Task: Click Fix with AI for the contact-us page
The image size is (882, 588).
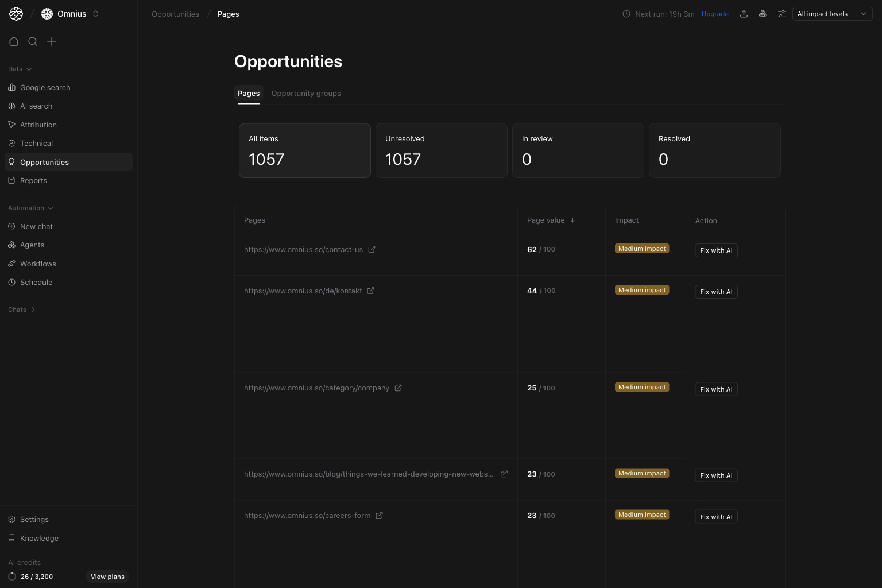Action: click(716, 250)
